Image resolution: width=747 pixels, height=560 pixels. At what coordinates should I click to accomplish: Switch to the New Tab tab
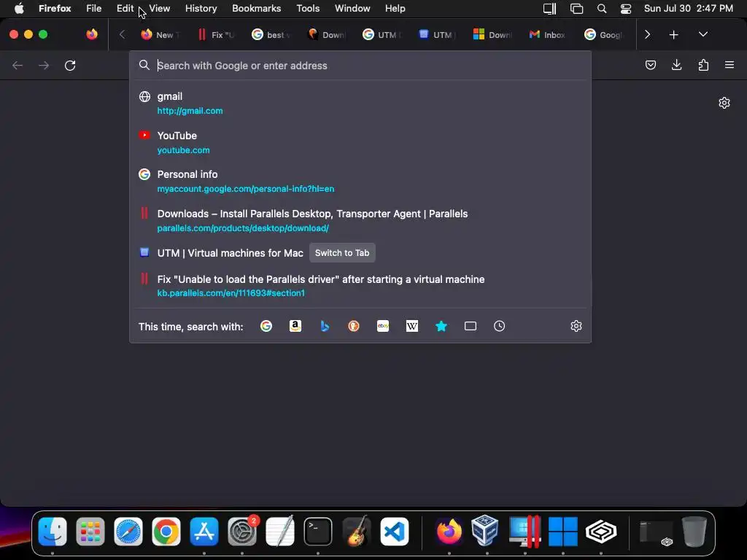[x=160, y=35]
